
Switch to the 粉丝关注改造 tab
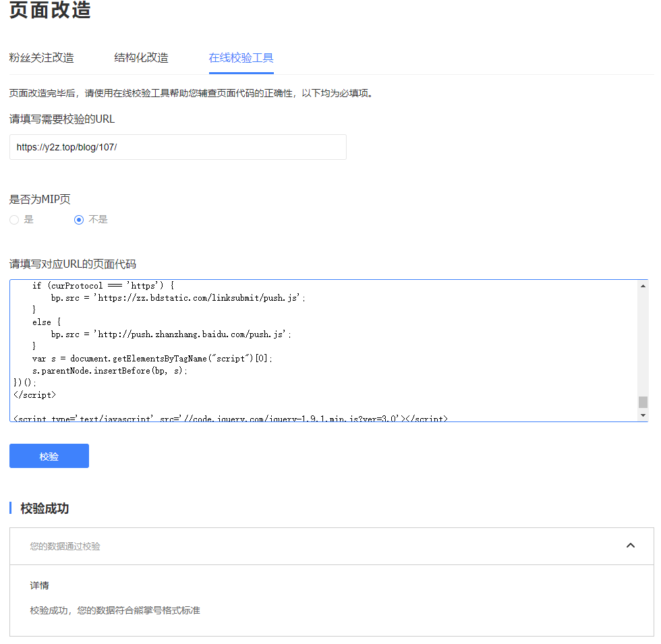41,58
